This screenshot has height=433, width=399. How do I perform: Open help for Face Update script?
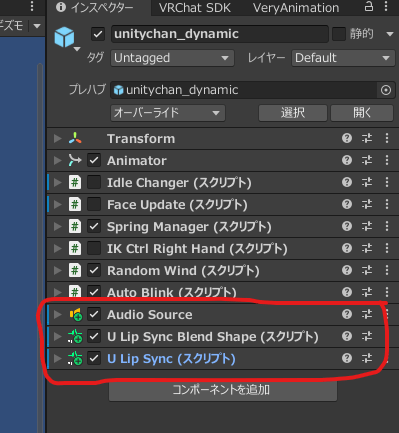pos(347,204)
